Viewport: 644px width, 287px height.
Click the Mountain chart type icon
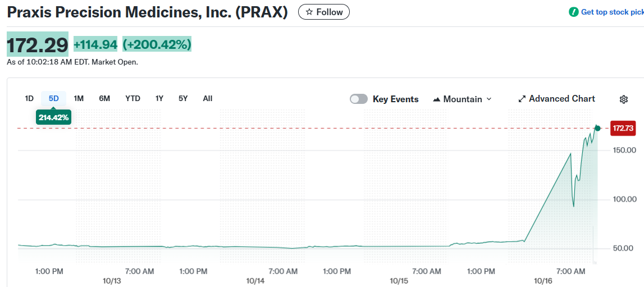(437, 99)
